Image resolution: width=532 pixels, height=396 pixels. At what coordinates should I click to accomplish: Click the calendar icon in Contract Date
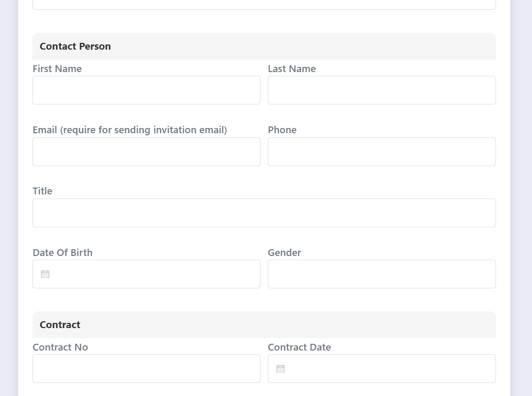pos(280,369)
